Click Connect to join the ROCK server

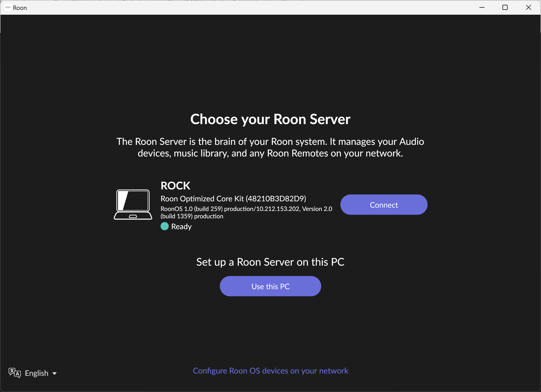point(383,205)
